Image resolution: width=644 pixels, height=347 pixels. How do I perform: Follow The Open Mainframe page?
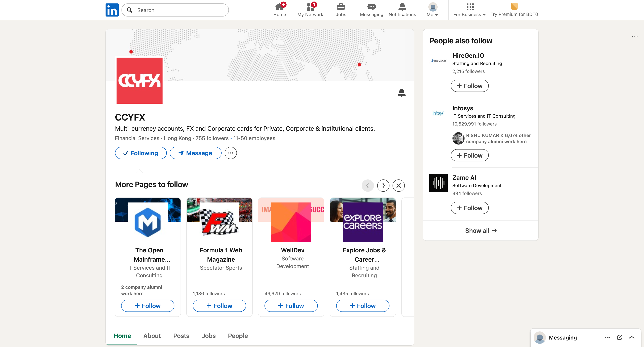[x=148, y=306]
